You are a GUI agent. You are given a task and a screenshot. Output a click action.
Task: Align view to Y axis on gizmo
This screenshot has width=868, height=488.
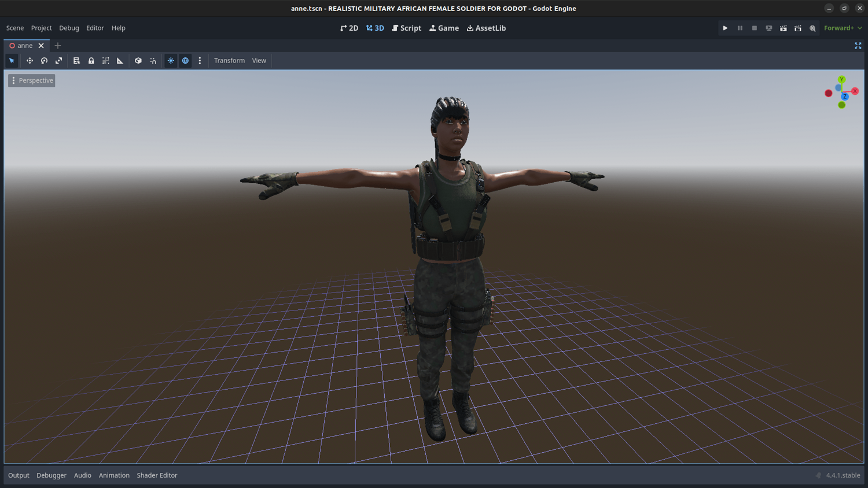841,80
